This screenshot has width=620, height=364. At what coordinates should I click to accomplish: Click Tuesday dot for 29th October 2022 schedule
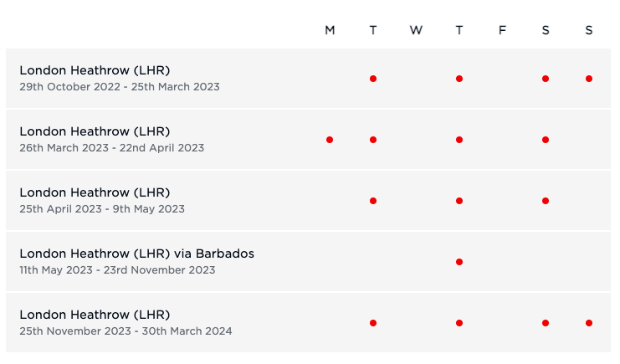(373, 79)
